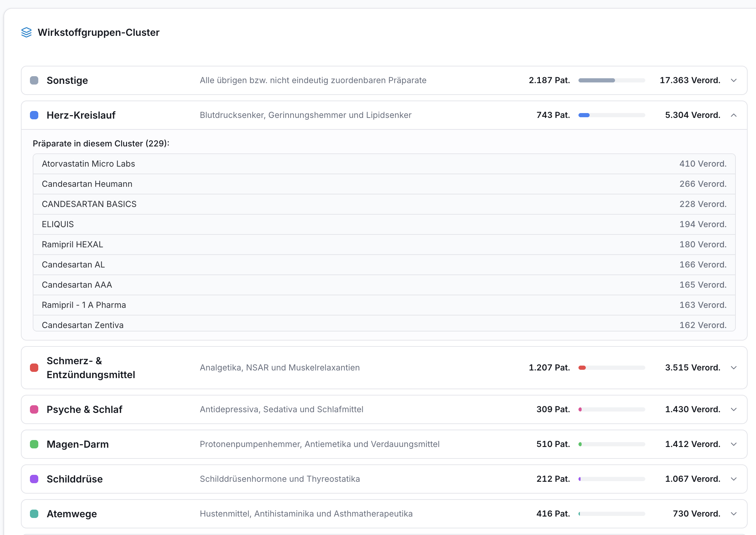Image resolution: width=756 pixels, height=535 pixels.
Task: Click the Schmerz- & Entzündungsmittel progress bar
Action: click(612, 368)
